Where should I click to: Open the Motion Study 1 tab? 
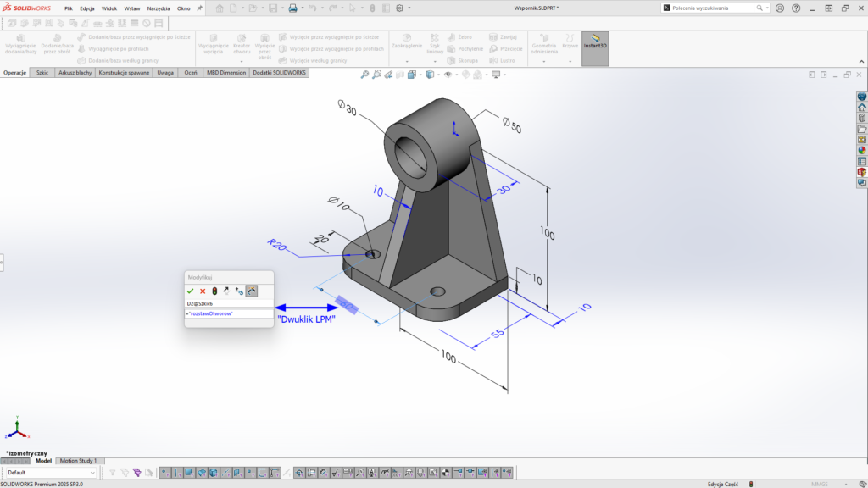point(78,461)
